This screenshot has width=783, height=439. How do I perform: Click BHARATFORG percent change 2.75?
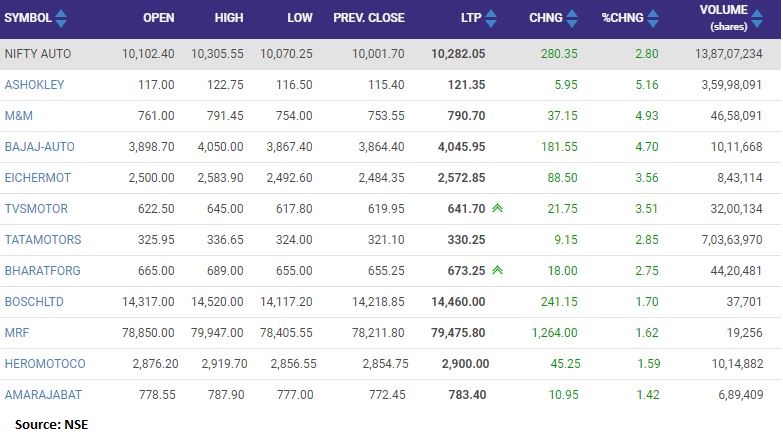click(x=647, y=271)
